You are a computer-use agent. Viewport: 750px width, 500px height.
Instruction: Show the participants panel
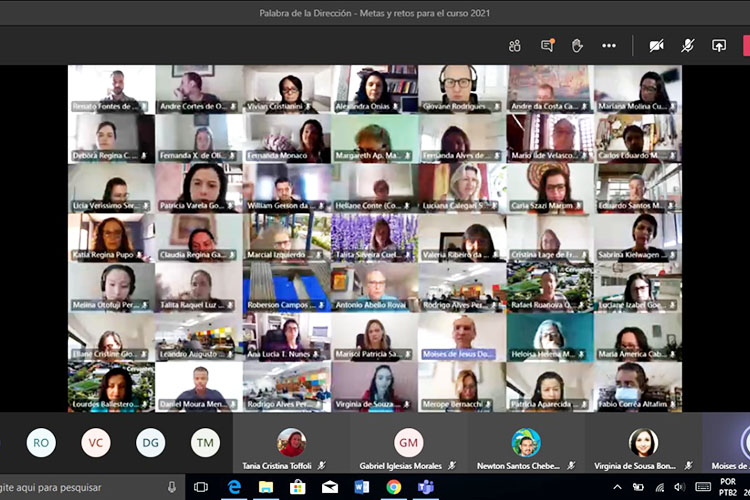click(x=515, y=46)
